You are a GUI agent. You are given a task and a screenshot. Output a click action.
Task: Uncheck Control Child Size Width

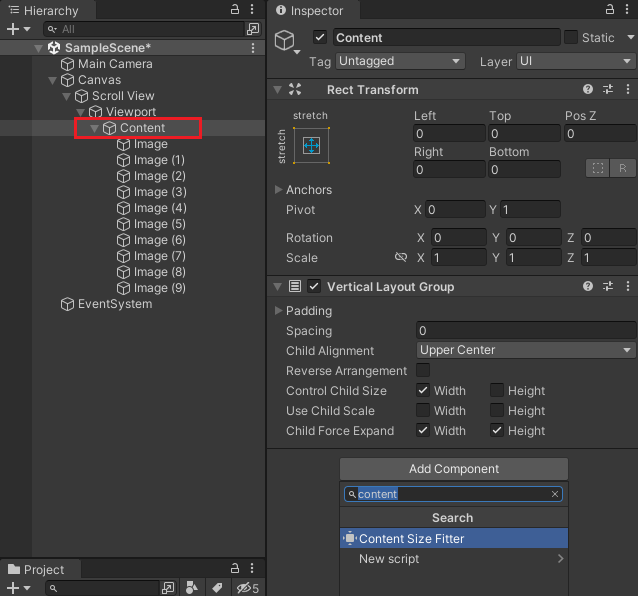coord(423,390)
